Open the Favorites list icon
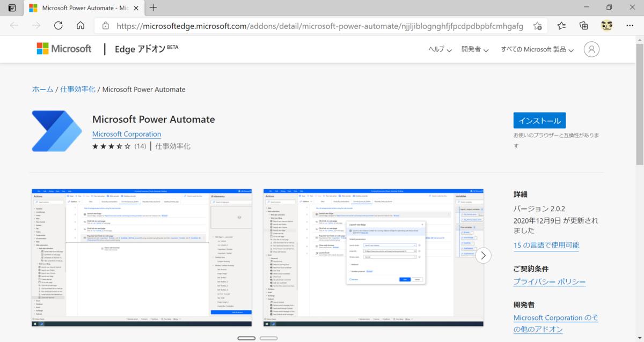The width and height of the screenshot is (644, 342). coord(561,26)
